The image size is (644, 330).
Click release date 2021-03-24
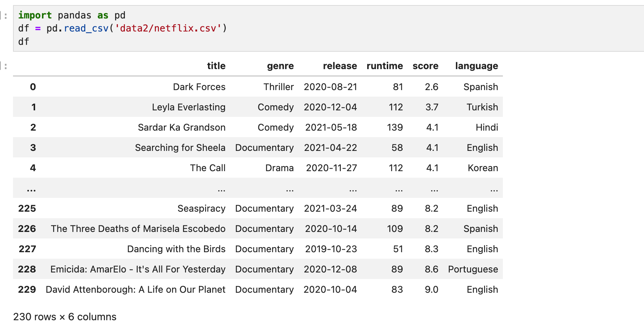(330, 208)
